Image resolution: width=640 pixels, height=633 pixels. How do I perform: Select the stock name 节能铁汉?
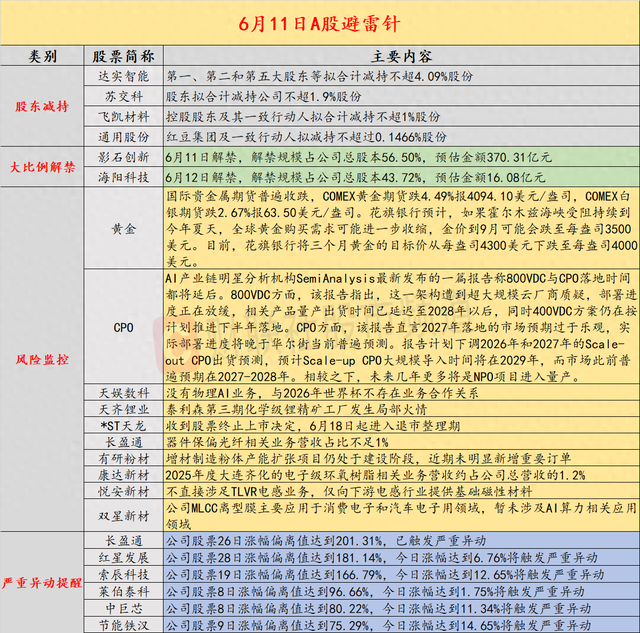pos(123,625)
